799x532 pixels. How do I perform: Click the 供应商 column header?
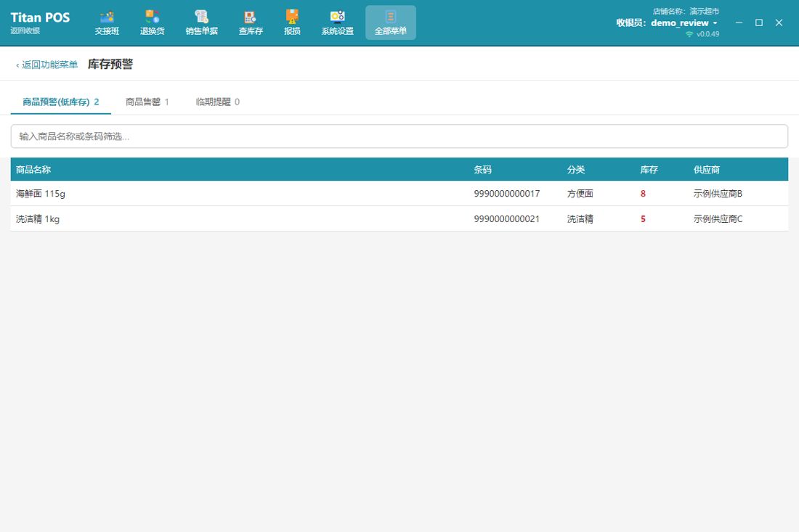[x=707, y=170]
